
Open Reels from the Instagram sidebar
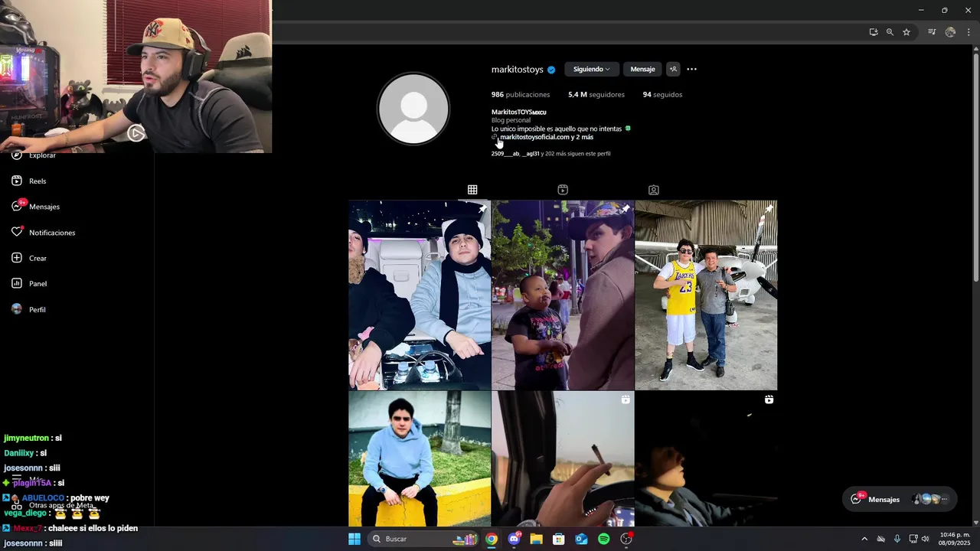click(x=29, y=181)
